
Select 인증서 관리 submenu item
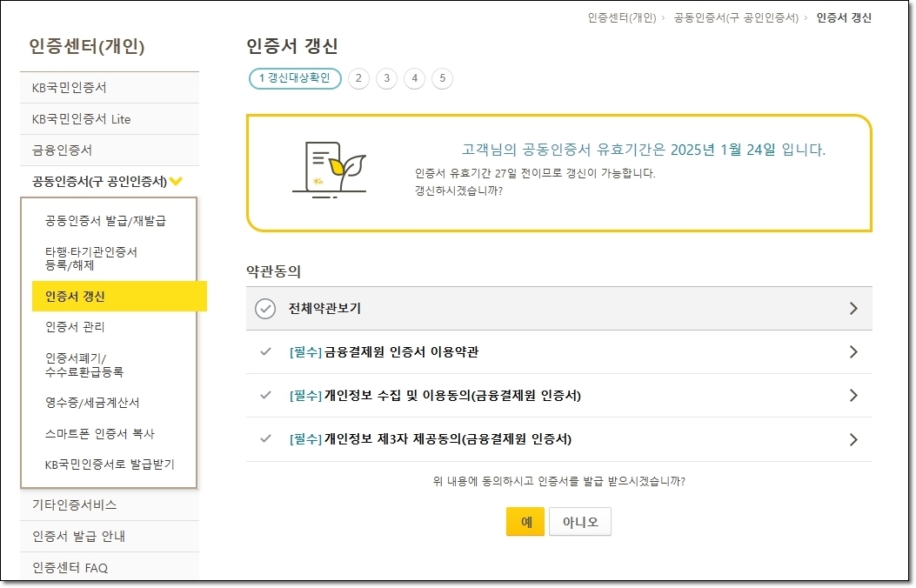click(75, 327)
